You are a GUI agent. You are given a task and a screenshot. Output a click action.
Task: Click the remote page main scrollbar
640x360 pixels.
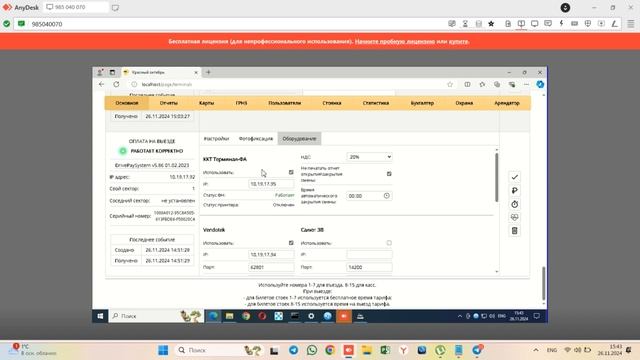click(544, 283)
